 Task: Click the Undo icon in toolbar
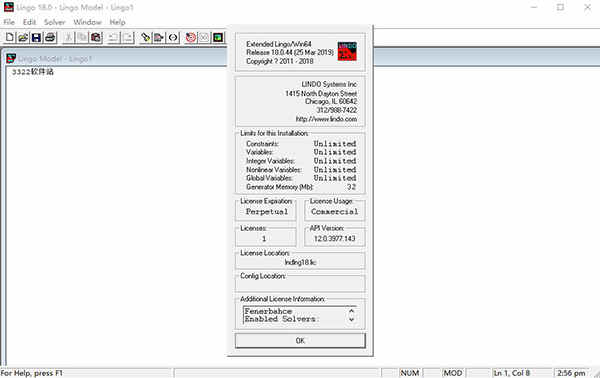[x=113, y=37]
